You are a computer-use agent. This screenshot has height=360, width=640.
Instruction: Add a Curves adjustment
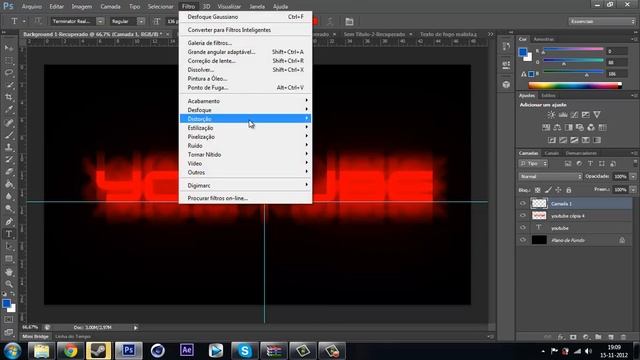point(574,115)
